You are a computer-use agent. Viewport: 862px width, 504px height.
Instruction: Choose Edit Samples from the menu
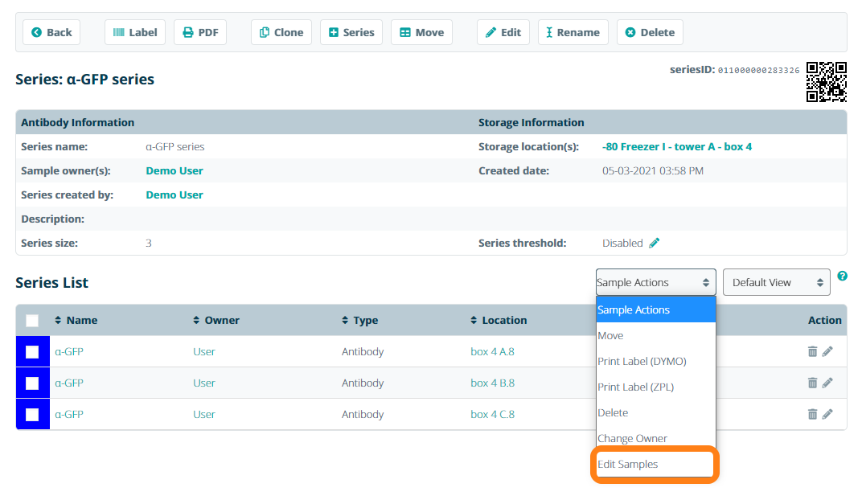click(x=628, y=464)
